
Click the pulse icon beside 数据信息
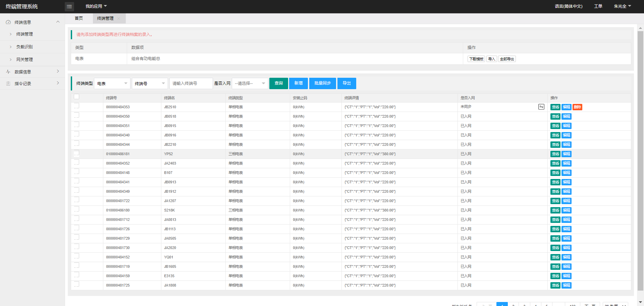point(8,72)
